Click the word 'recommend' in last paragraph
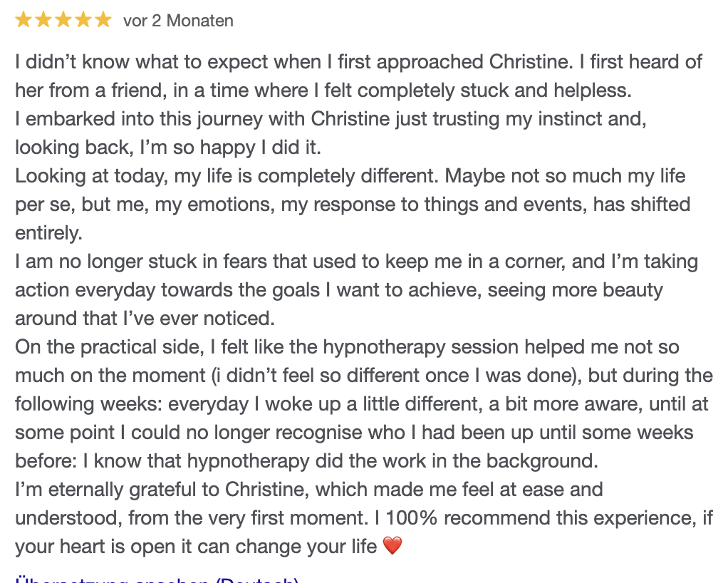The width and height of the screenshot is (728, 583). 496,518
